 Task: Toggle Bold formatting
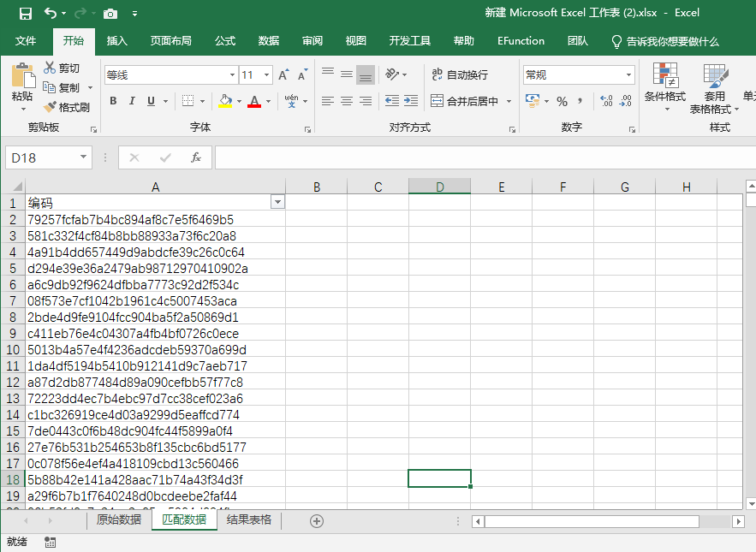pos(113,101)
